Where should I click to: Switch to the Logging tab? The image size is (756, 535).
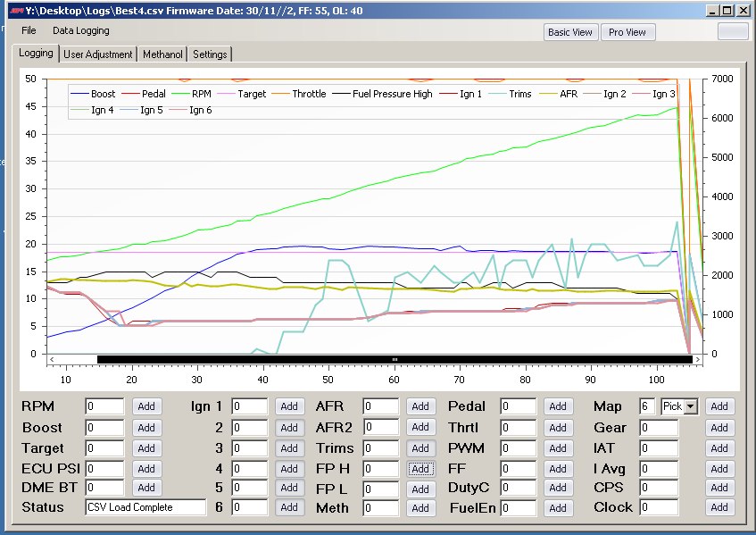click(36, 53)
